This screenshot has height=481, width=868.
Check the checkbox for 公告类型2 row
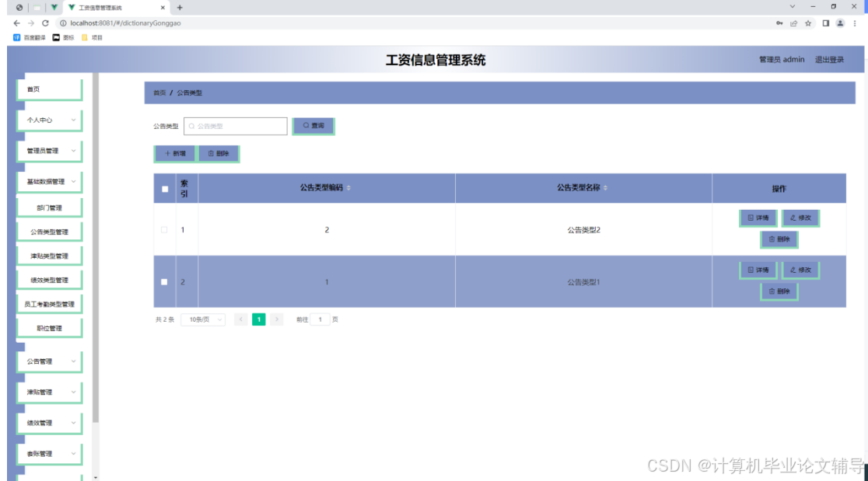point(164,229)
